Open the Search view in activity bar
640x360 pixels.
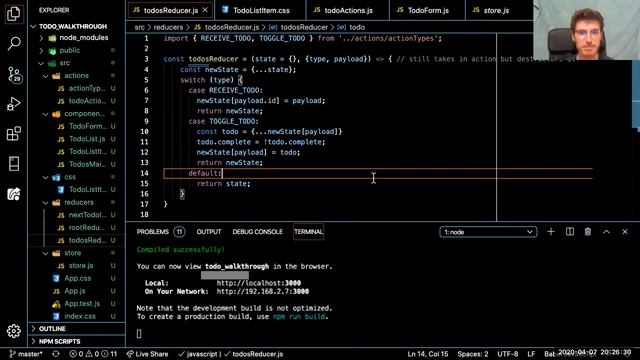click(x=13, y=43)
